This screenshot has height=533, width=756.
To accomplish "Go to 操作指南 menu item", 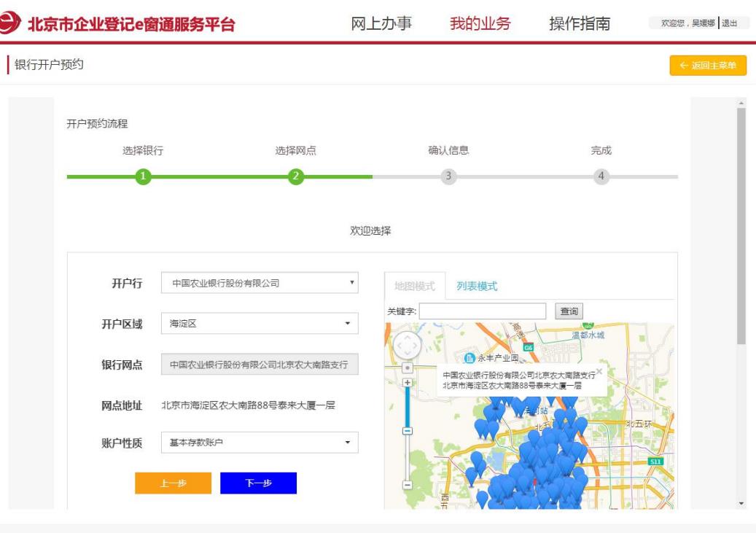I will [580, 23].
